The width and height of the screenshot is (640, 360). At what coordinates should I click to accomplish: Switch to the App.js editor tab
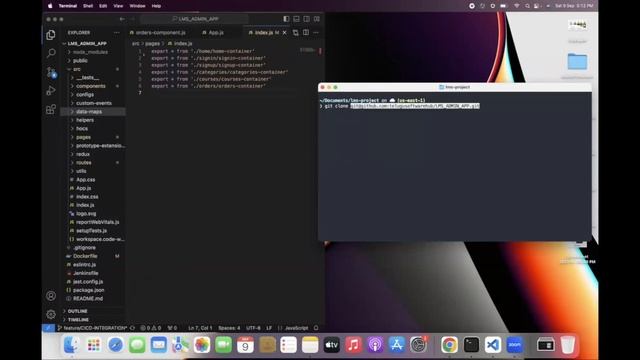[213, 33]
